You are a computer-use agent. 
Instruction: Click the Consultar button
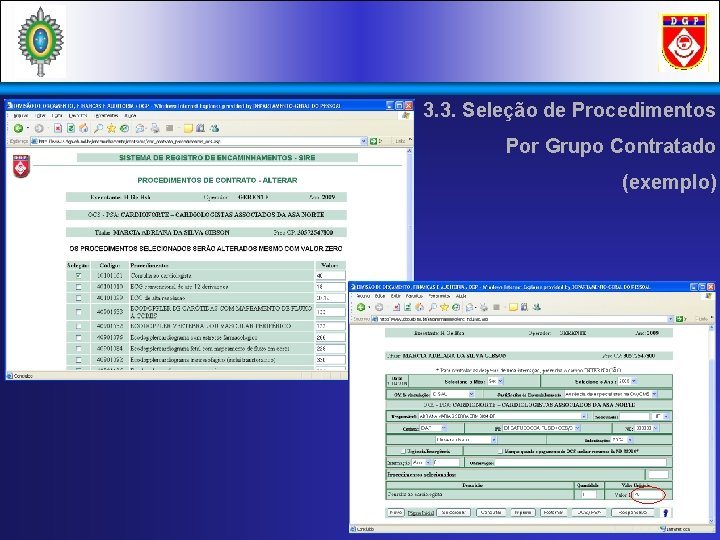pos(491,512)
